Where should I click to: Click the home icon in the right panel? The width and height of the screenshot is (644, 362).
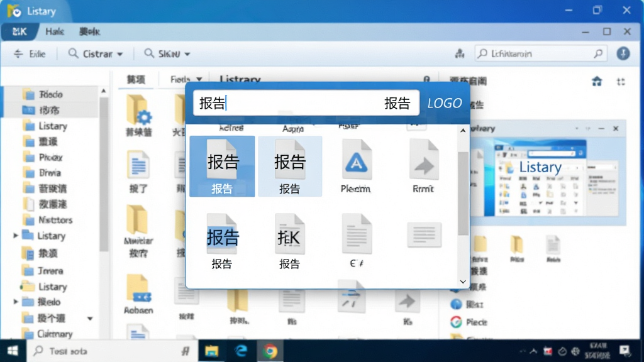[x=597, y=81]
